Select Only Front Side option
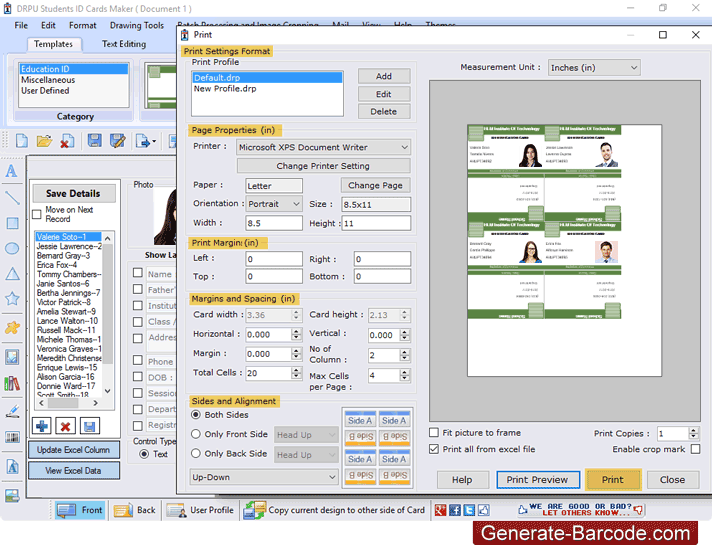Screen dimensions: 712x545 pos(196,434)
